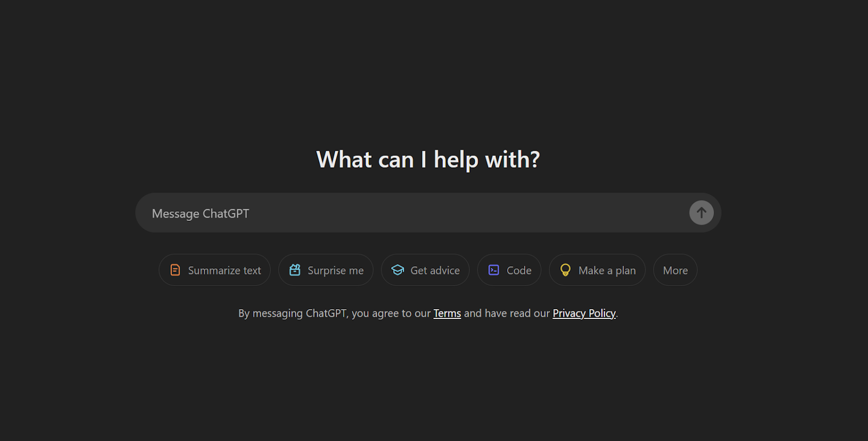868x441 pixels.
Task: Start the Code suggestion chip
Action: 509,270
